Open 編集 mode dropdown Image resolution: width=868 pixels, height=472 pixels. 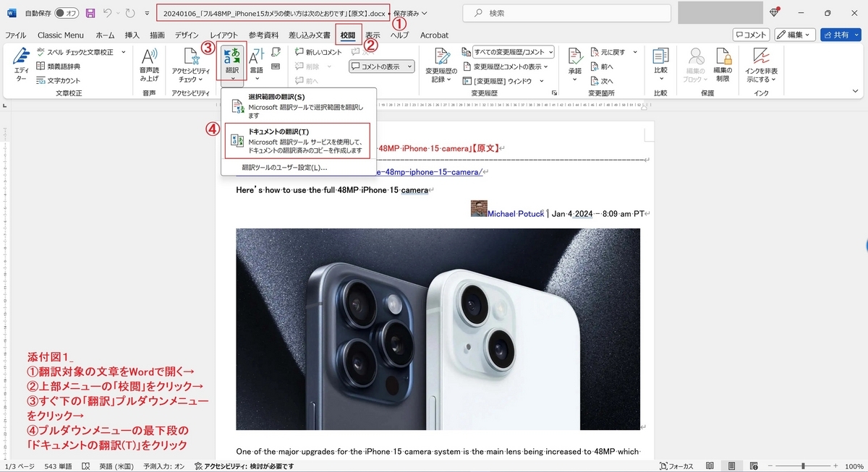point(795,35)
